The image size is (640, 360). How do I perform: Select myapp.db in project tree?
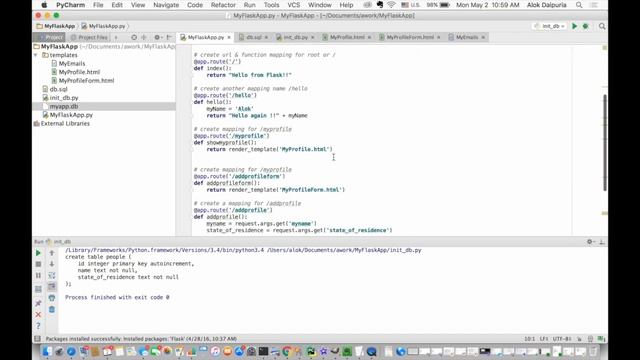(x=64, y=107)
